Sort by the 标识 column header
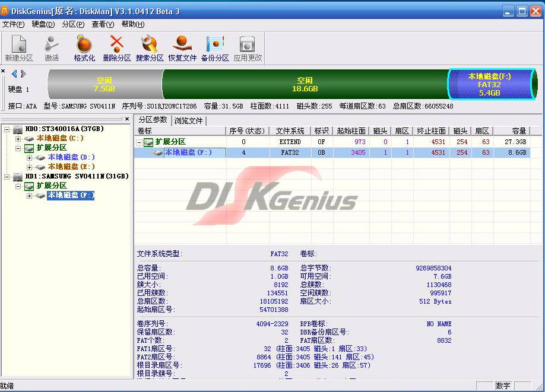This screenshot has width=545, height=392. point(322,131)
